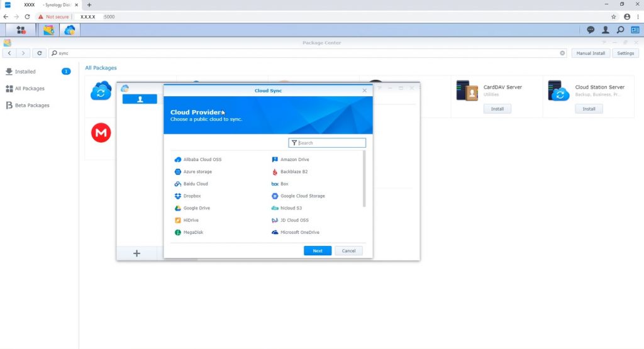
Task: Click the cloud provider Search field
Action: click(x=327, y=143)
